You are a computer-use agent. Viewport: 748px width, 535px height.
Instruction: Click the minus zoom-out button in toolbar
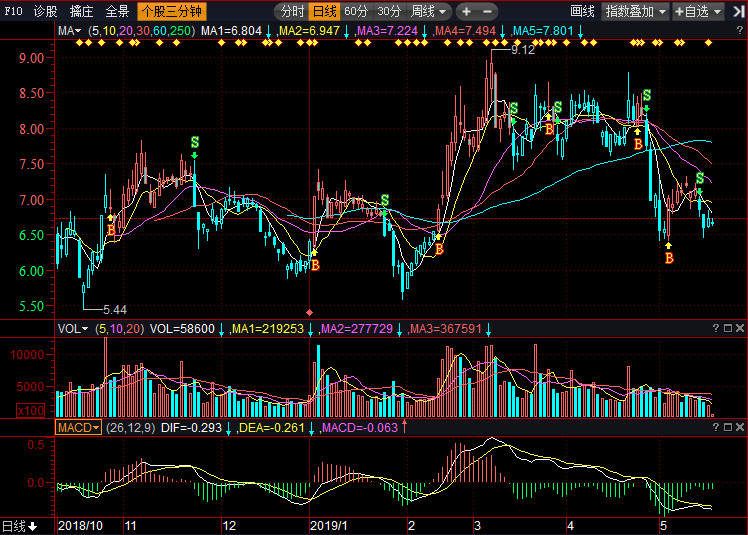[x=489, y=12]
